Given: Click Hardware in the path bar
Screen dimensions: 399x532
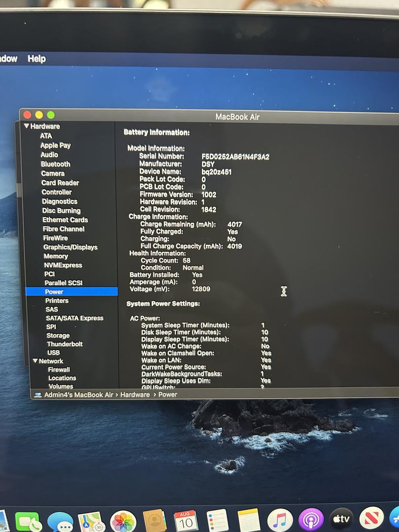Looking at the screenshot, I should pyautogui.click(x=135, y=395).
